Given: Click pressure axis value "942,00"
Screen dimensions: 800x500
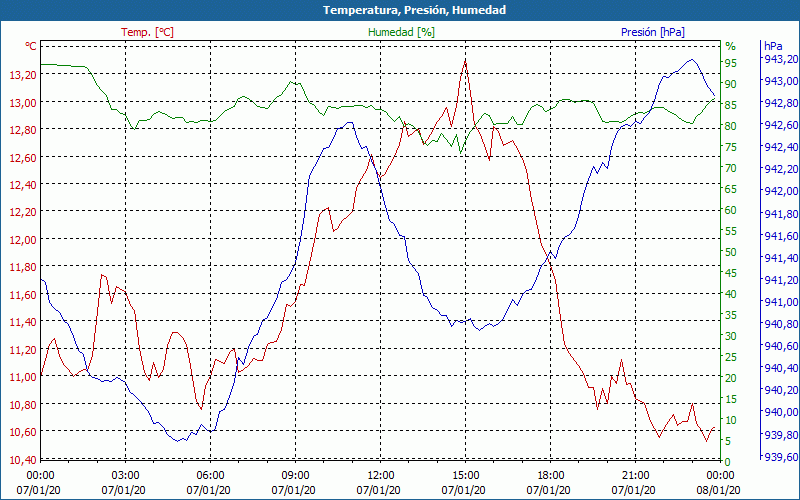Looking at the screenshot, I should point(782,191).
